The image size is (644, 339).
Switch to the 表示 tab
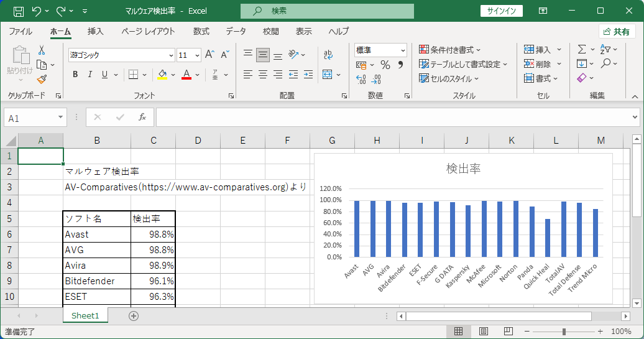[x=303, y=31]
